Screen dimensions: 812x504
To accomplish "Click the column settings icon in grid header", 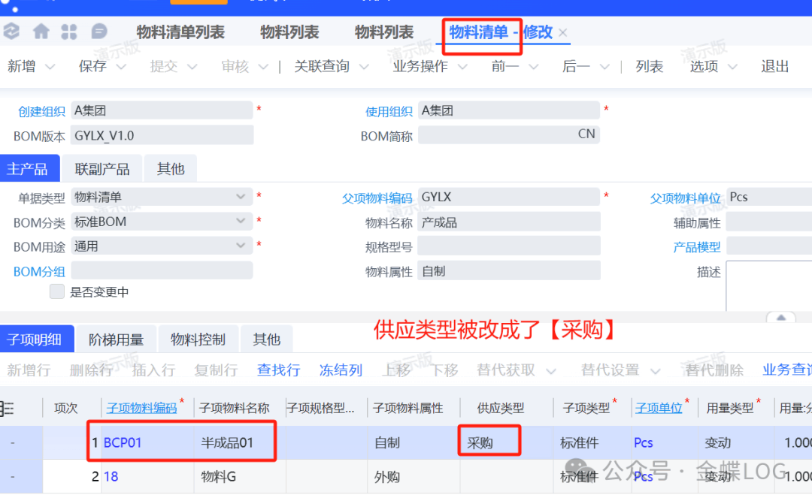I will point(8,408).
